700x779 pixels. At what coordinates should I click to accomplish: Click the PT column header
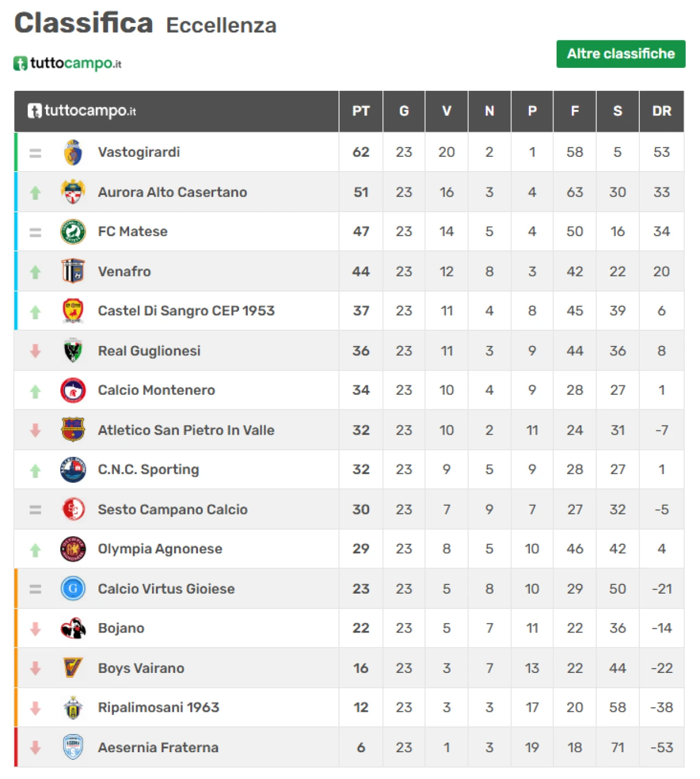tap(360, 111)
